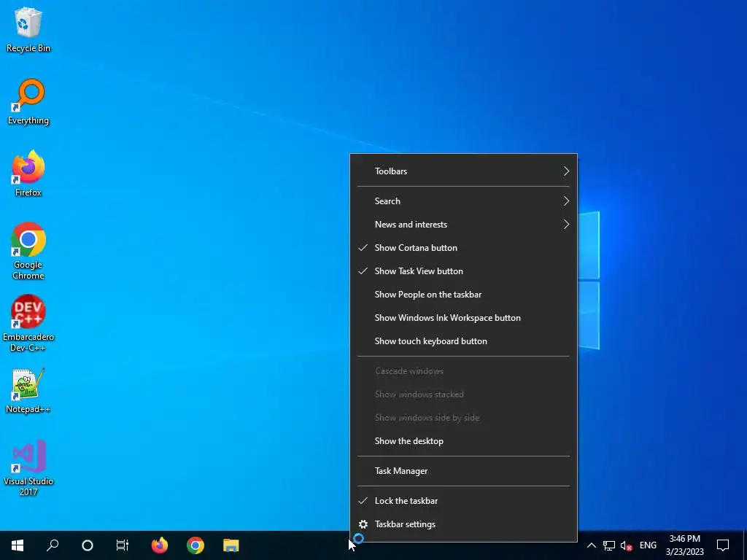
Task: Expand the Search submenu arrow
Action: tap(566, 201)
